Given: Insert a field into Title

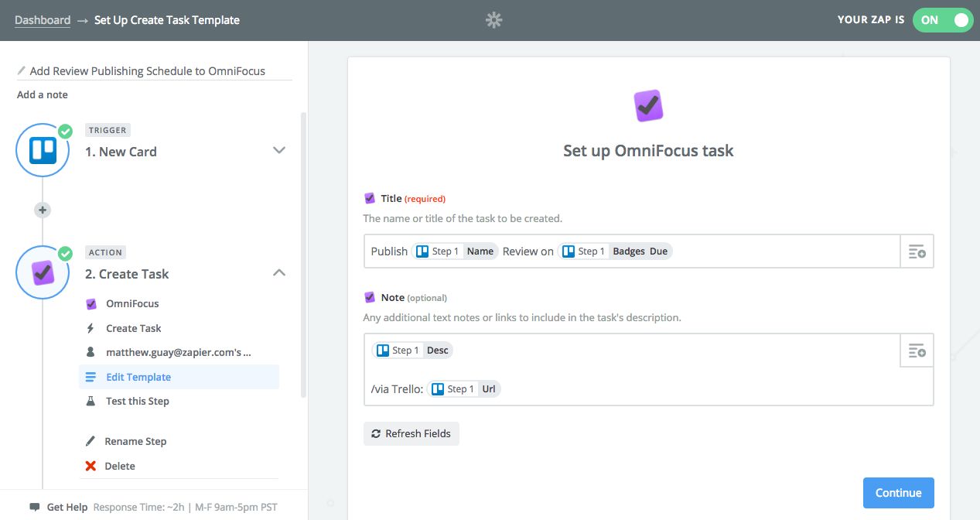Looking at the screenshot, I should (917, 251).
